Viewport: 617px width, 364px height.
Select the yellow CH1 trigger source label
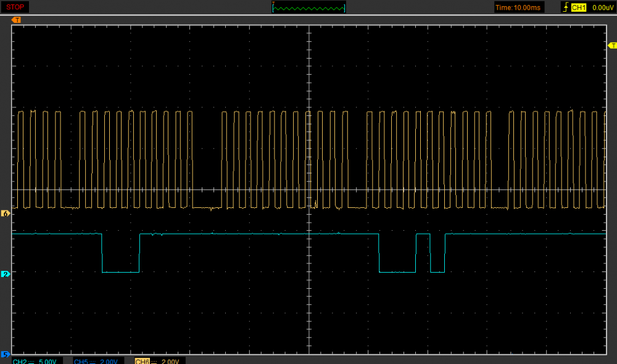[578, 7]
